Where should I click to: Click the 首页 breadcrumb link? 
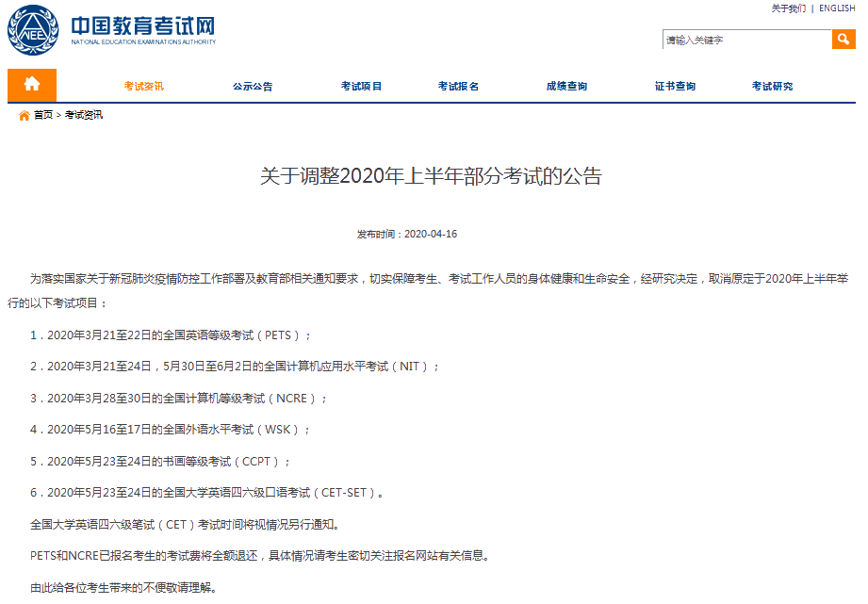pos(41,115)
